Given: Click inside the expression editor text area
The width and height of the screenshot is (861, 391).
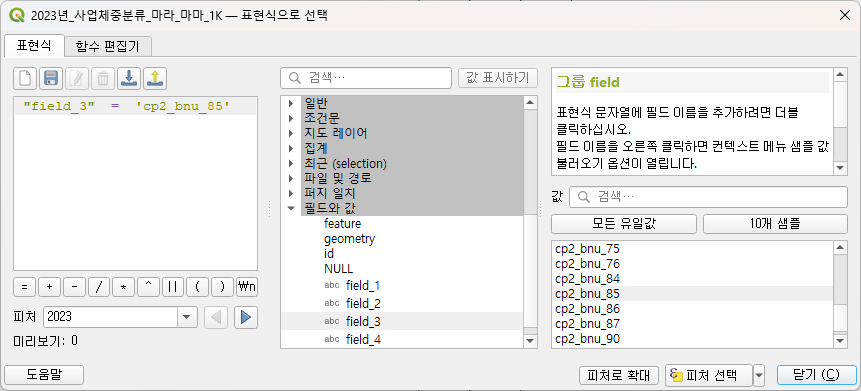Looking at the screenshot, I should pyautogui.click(x=135, y=183).
